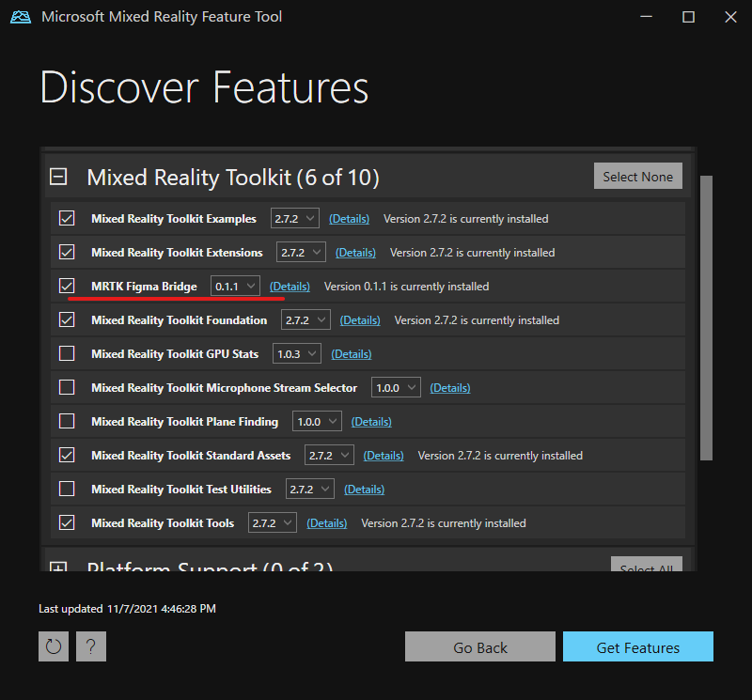Viewport: 752px width, 700px height.
Task: Open Plane Finding version dropdown
Action: click(x=317, y=422)
